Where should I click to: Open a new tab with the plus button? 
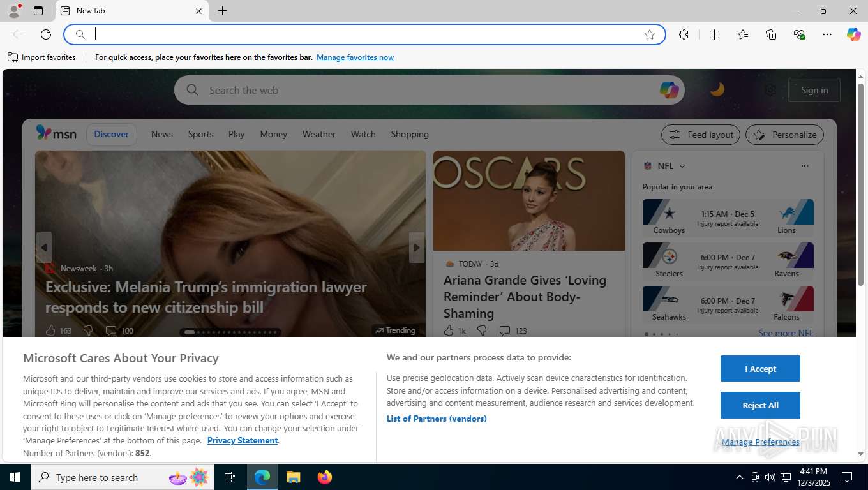click(222, 11)
